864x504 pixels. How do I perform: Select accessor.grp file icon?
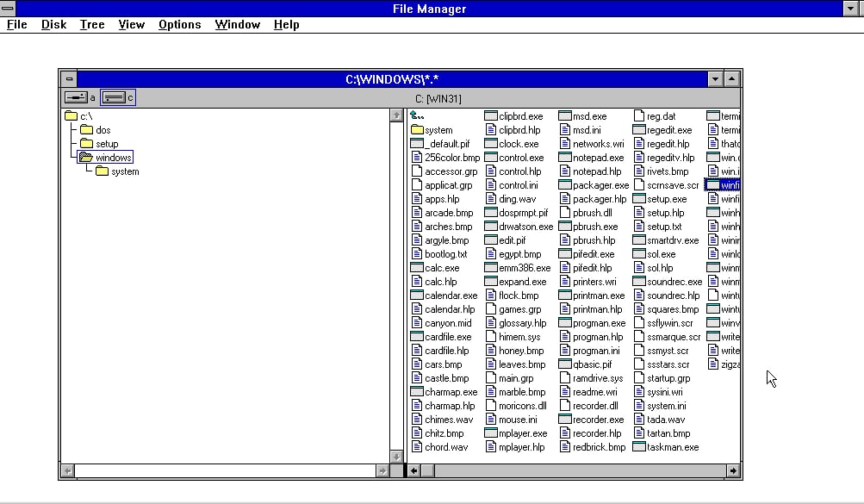coord(417,171)
